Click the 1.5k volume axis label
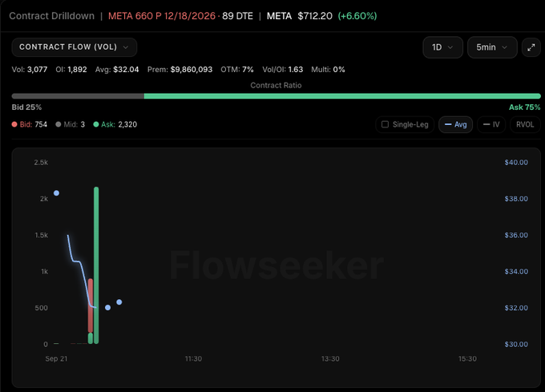This screenshot has height=392, width=545. 42,235
